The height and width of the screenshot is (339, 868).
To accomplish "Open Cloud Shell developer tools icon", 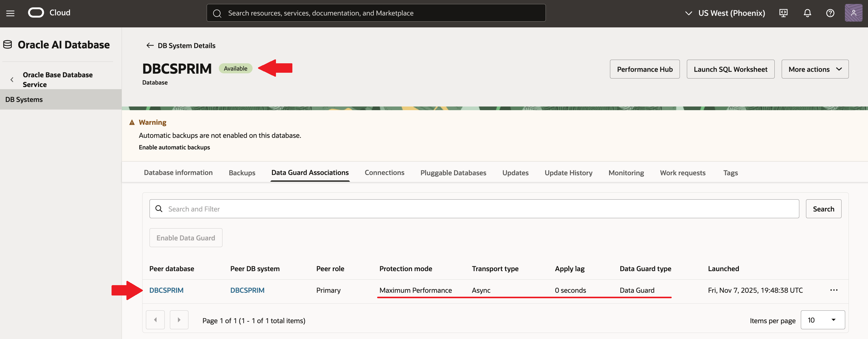I will coord(784,13).
